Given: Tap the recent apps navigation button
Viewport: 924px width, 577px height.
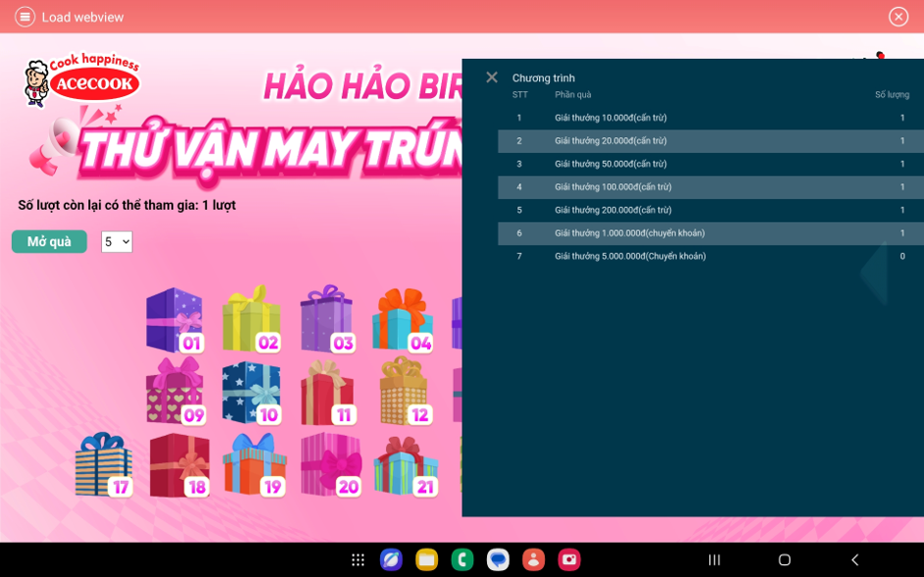Looking at the screenshot, I should [x=714, y=560].
